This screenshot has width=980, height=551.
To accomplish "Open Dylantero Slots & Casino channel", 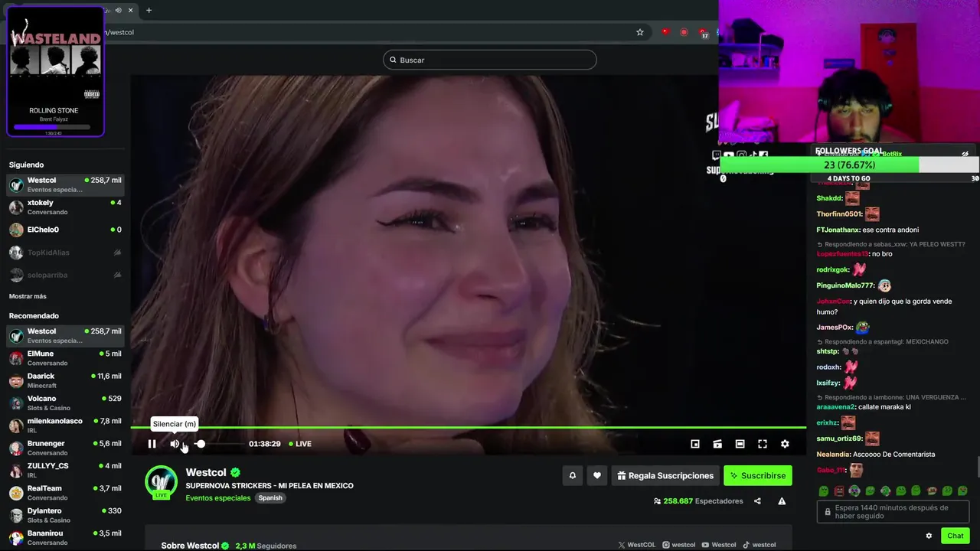I will (x=65, y=515).
